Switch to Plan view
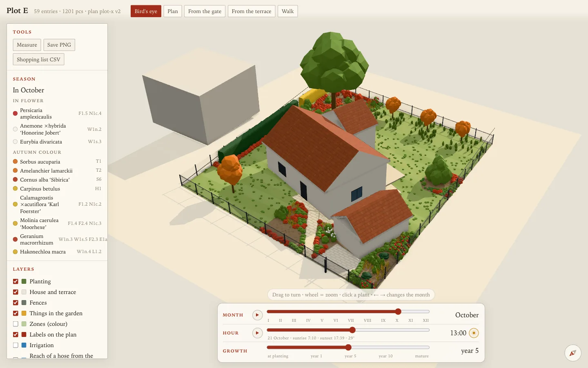This screenshot has width=588, height=368. [173, 11]
